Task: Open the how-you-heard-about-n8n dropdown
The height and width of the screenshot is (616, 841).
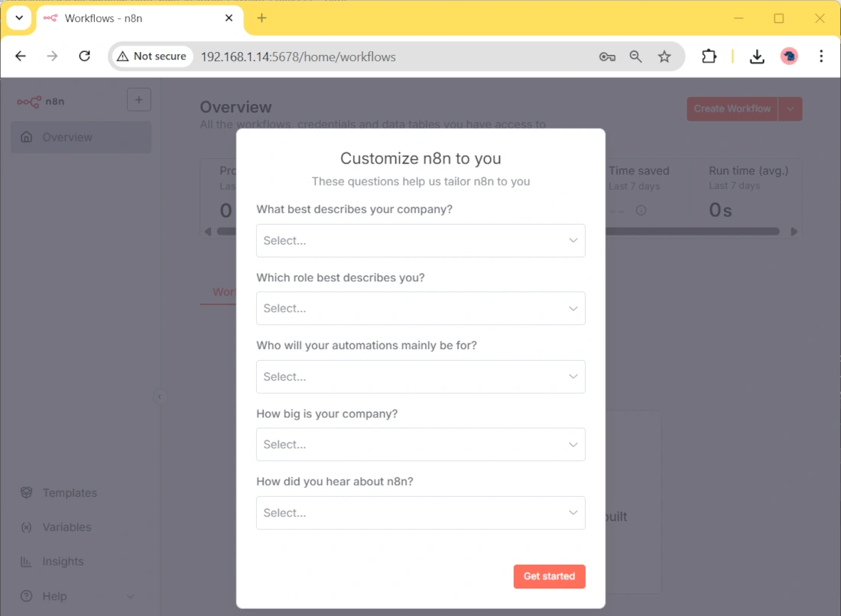Action: point(420,513)
